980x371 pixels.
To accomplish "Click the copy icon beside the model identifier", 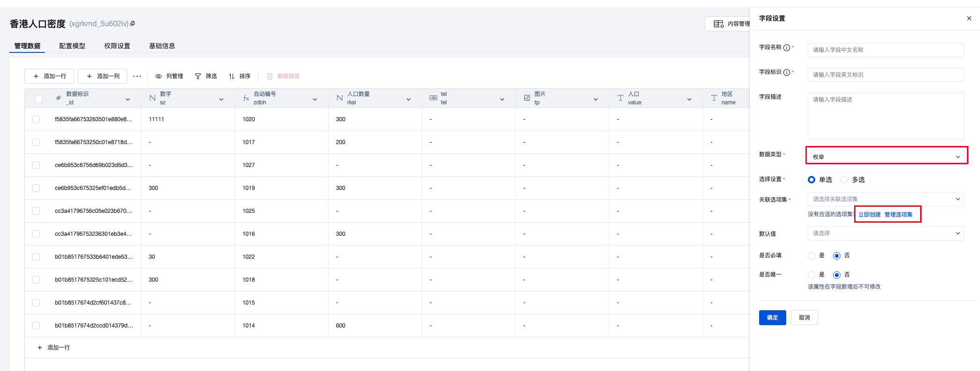I will [x=133, y=23].
